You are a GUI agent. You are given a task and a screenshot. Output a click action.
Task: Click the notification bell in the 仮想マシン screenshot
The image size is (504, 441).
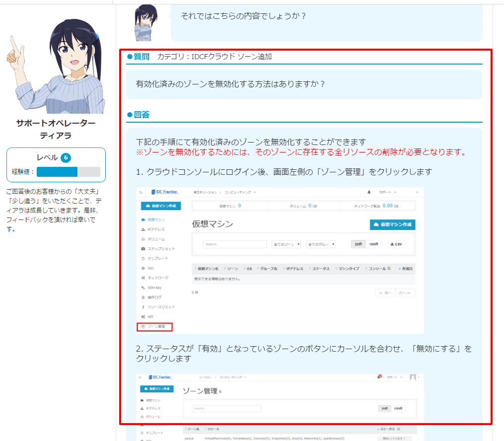coord(369,192)
